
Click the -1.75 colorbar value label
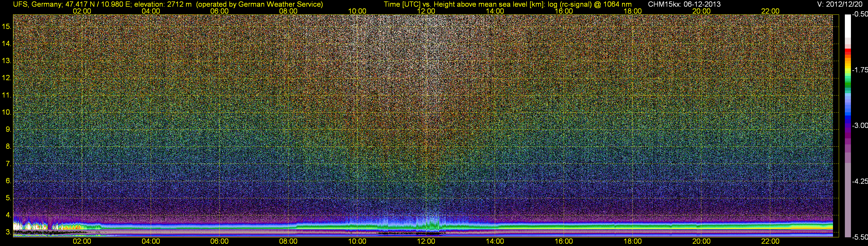coord(860,70)
